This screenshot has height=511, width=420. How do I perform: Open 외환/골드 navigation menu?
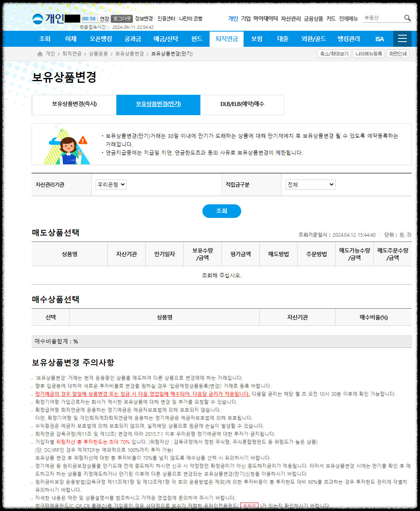[314, 39]
